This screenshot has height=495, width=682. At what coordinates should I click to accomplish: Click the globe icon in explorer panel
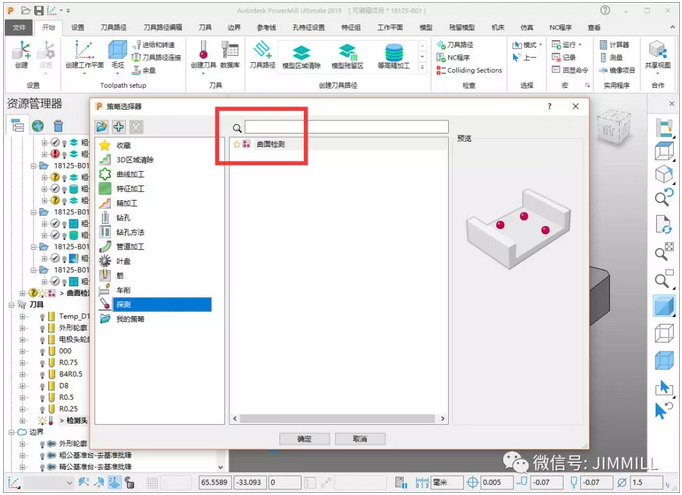click(38, 126)
